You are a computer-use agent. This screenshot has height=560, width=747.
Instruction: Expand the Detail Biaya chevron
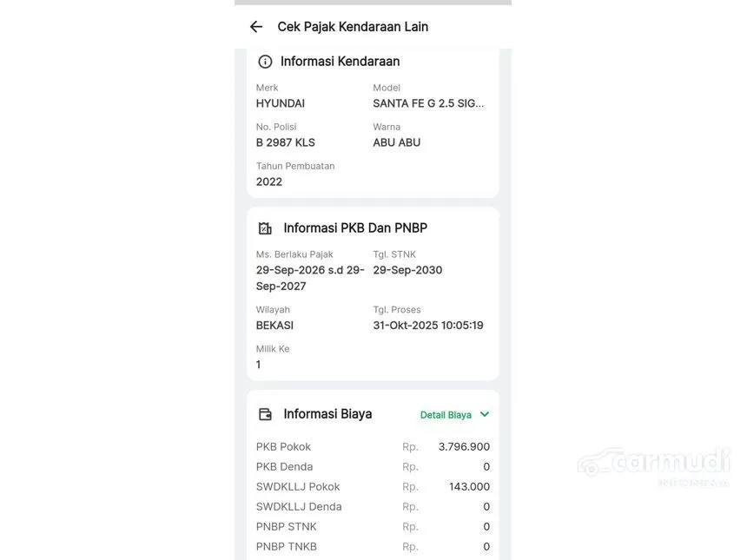click(x=485, y=414)
